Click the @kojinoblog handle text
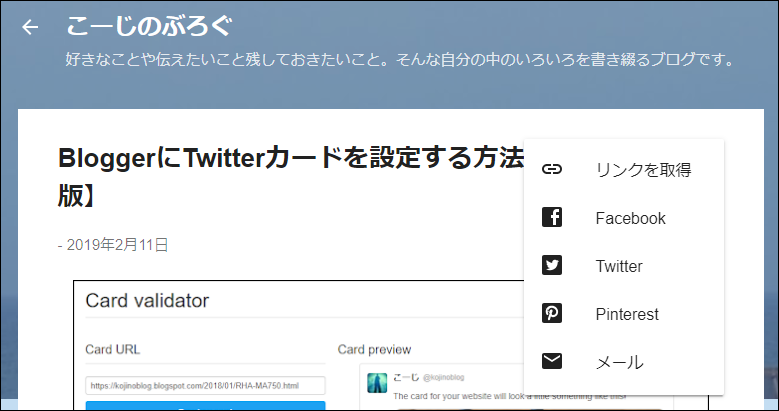The image size is (779, 411). click(x=443, y=378)
